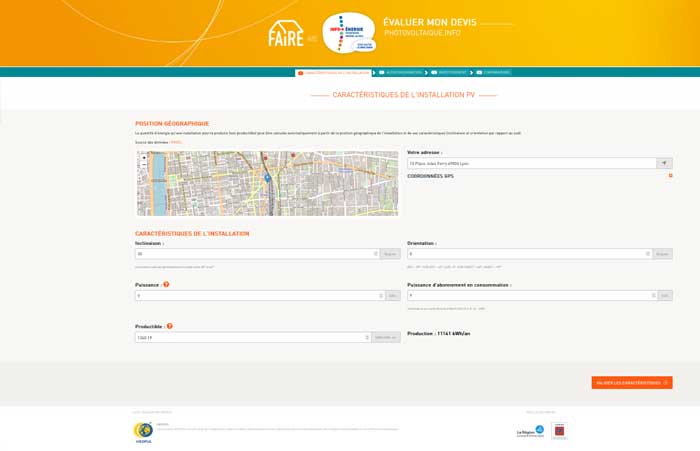This screenshot has height=451, width=700.
Task: Click the Productible input field
Action: [250, 337]
